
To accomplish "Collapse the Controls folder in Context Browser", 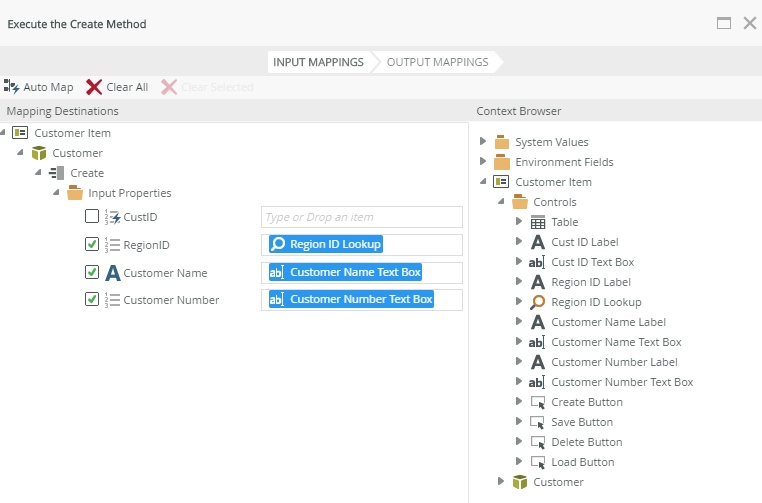I will 502,202.
